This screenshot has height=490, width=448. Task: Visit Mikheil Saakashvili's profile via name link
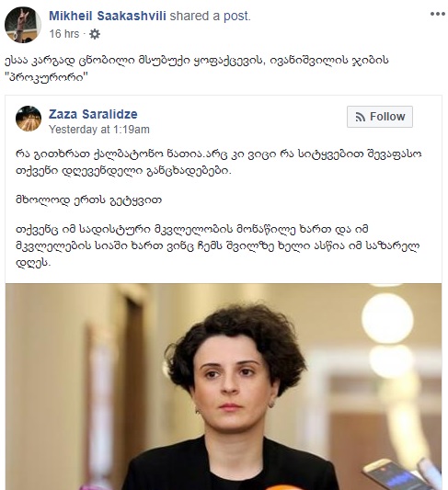tap(108, 16)
